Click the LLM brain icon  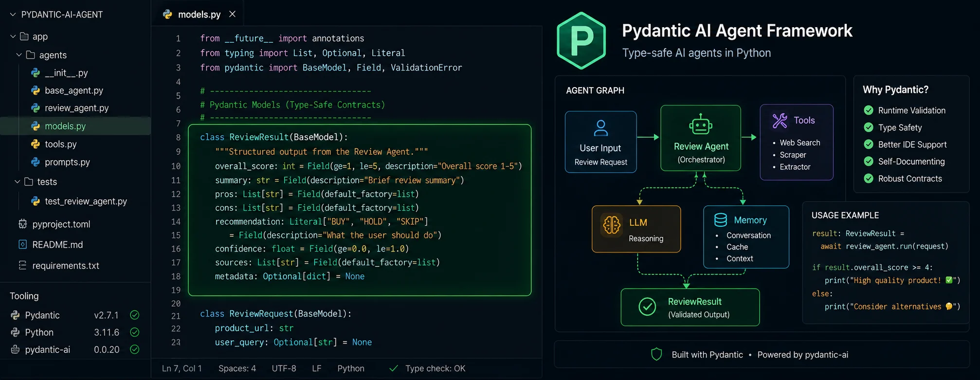click(612, 225)
